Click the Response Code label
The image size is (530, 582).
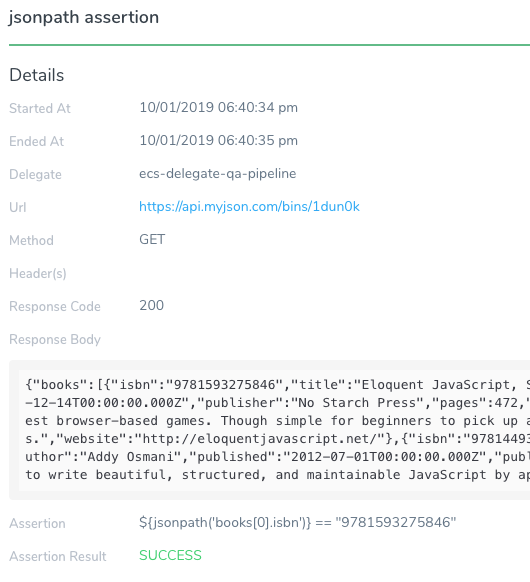[55, 307]
